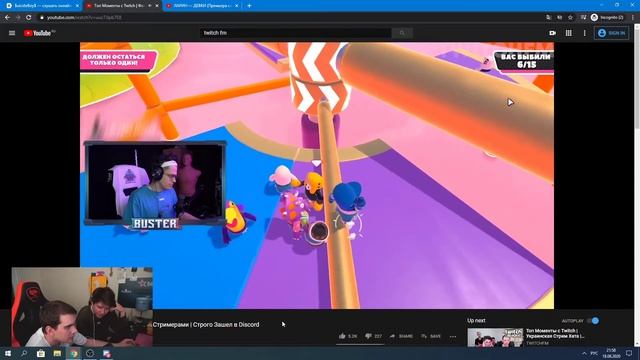
Task: Open the media control icon in Chrome toolbar
Action: (x=583, y=18)
